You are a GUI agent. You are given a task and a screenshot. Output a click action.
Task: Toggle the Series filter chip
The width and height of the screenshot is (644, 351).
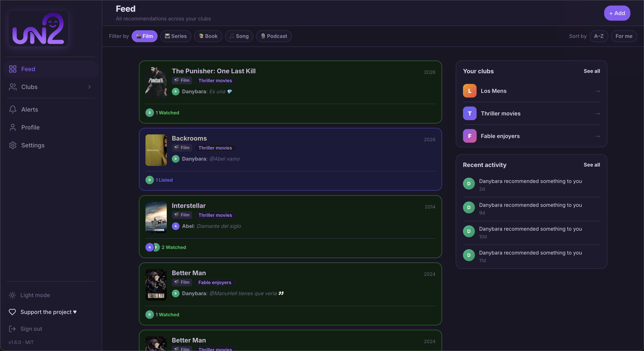(175, 36)
